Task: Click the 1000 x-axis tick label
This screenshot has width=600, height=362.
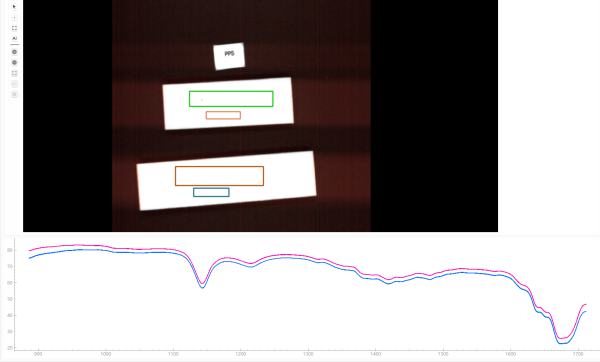Action: (x=106, y=354)
